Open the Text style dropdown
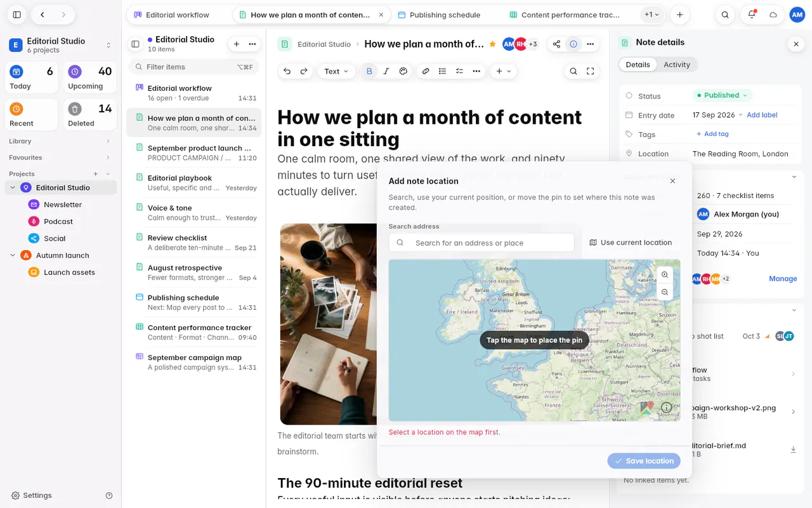Image resolution: width=812 pixels, height=508 pixels. click(336, 71)
